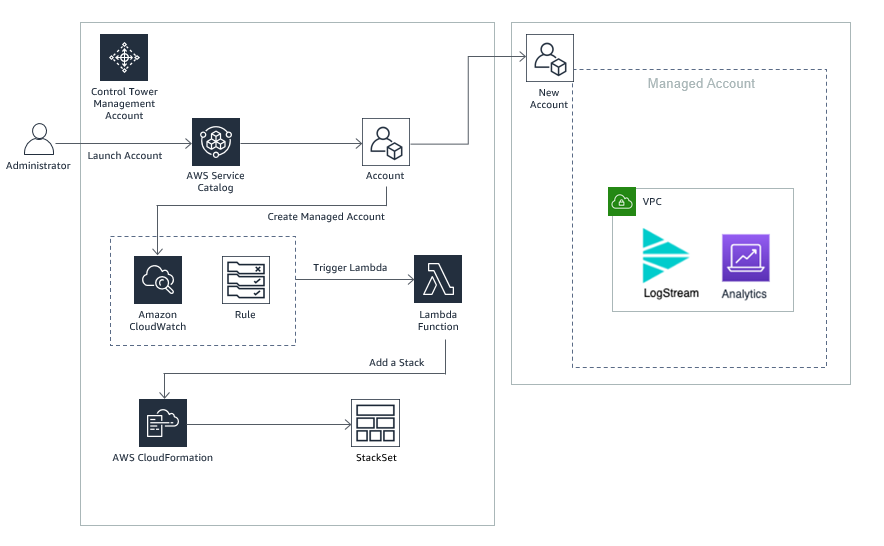Click the 'AWS CloudFormation' caption
This screenshot has width=884, height=546.
[x=162, y=457]
